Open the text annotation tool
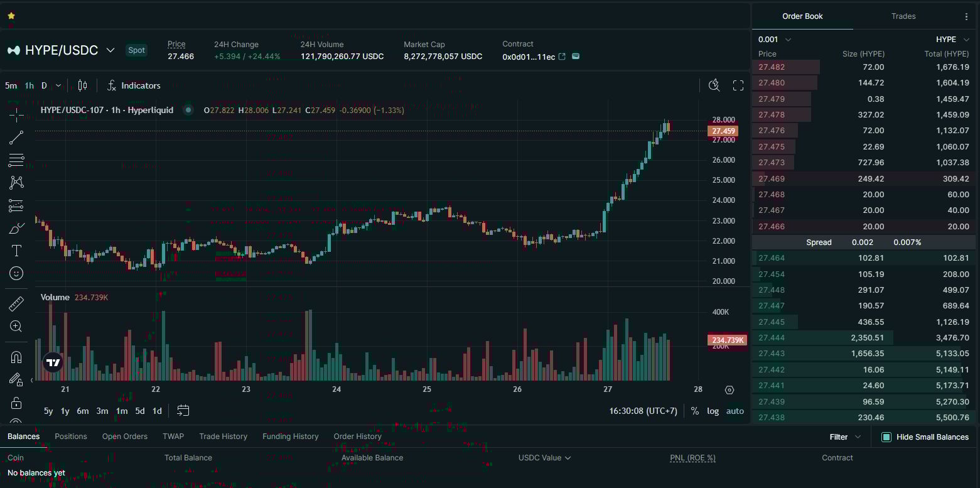 pos(16,250)
